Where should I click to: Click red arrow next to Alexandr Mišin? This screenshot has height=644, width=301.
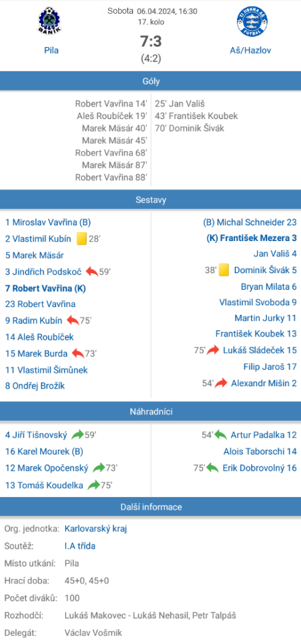[221, 383]
